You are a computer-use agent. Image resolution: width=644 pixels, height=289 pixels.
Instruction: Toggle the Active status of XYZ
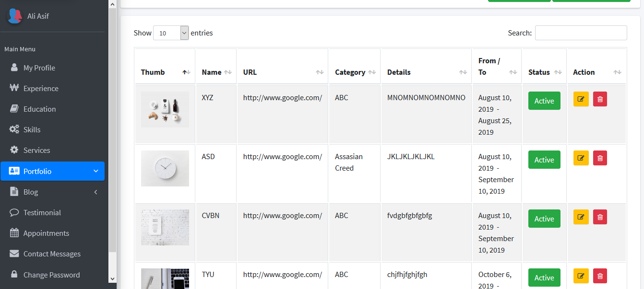pos(544,101)
